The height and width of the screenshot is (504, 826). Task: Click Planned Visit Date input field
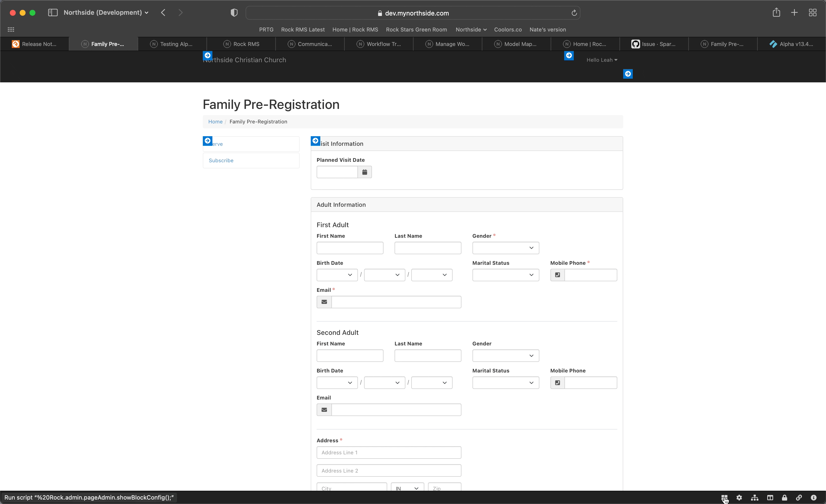coord(337,172)
